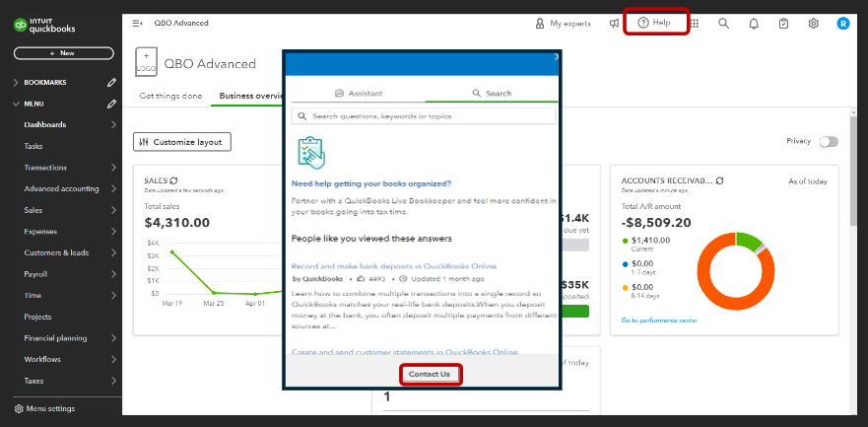Open Tasks in the sidebar
Screen dimensions: 868x427
tap(33, 146)
